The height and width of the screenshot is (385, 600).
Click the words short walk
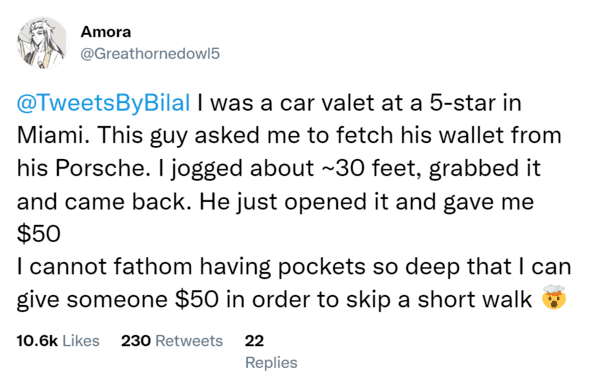tap(474, 299)
